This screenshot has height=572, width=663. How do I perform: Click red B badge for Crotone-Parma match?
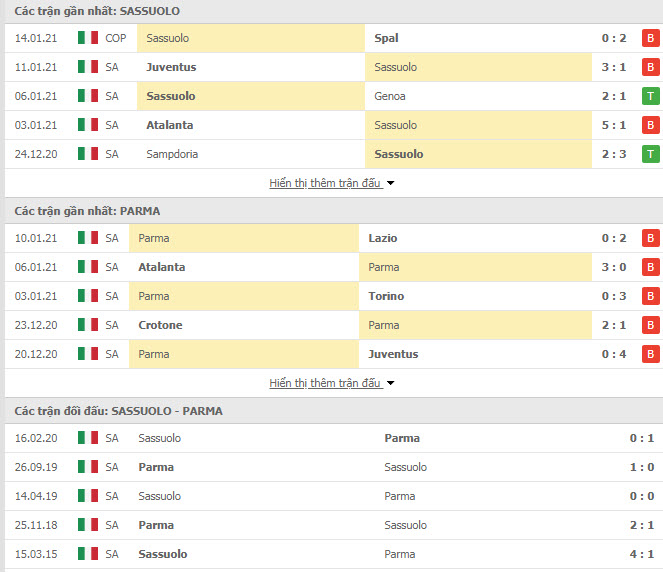pyautogui.click(x=650, y=325)
